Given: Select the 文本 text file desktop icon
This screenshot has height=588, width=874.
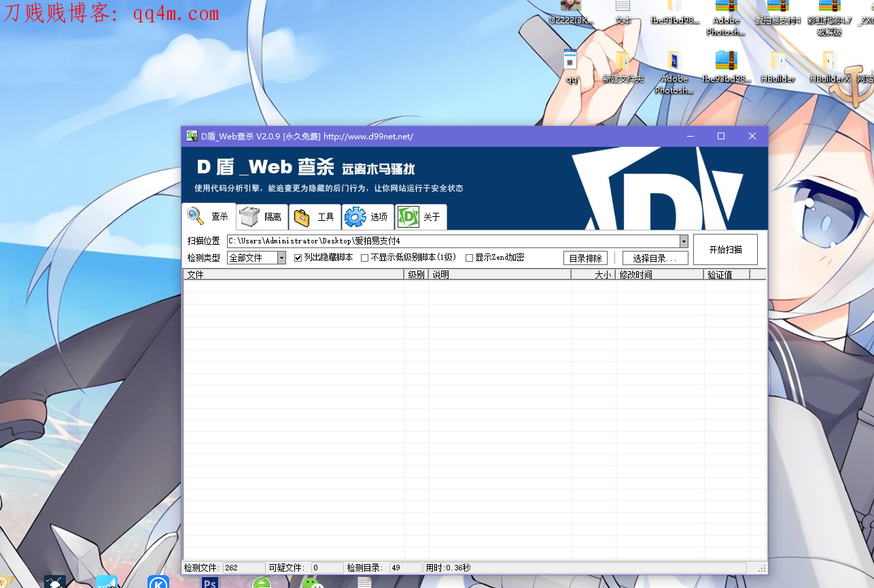Looking at the screenshot, I should [x=623, y=12].
